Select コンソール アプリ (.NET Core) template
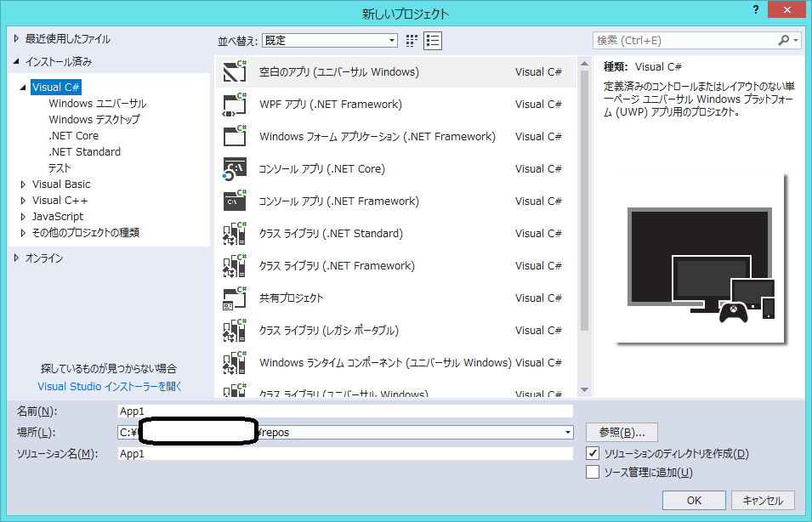812x522 pixels. [395, 169]
